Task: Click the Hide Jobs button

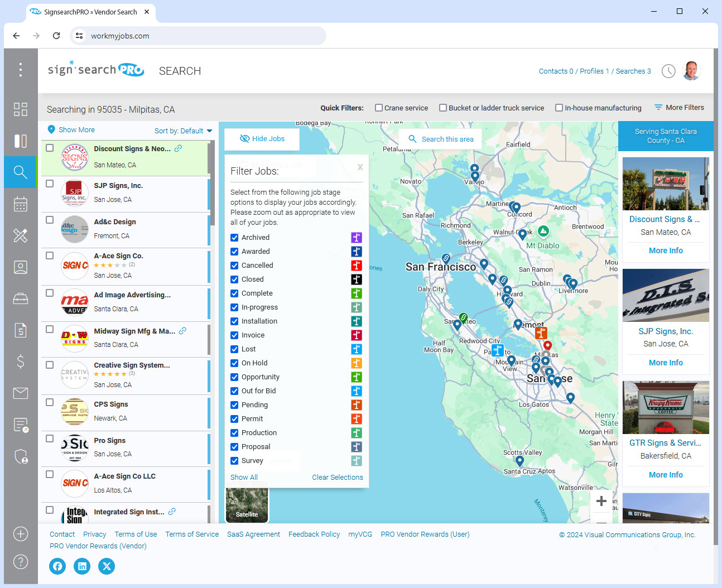Action: point(262,139)
